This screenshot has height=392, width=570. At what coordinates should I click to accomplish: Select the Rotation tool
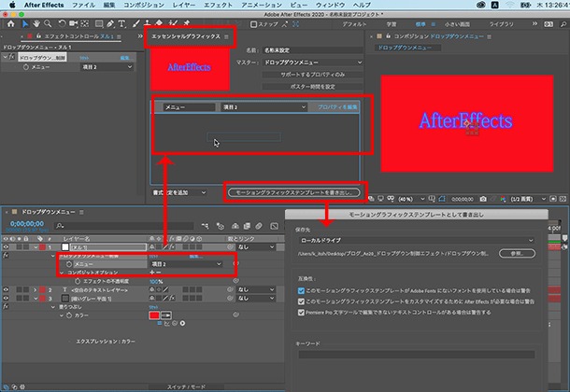pyautogui.click(x=62, y=24)
